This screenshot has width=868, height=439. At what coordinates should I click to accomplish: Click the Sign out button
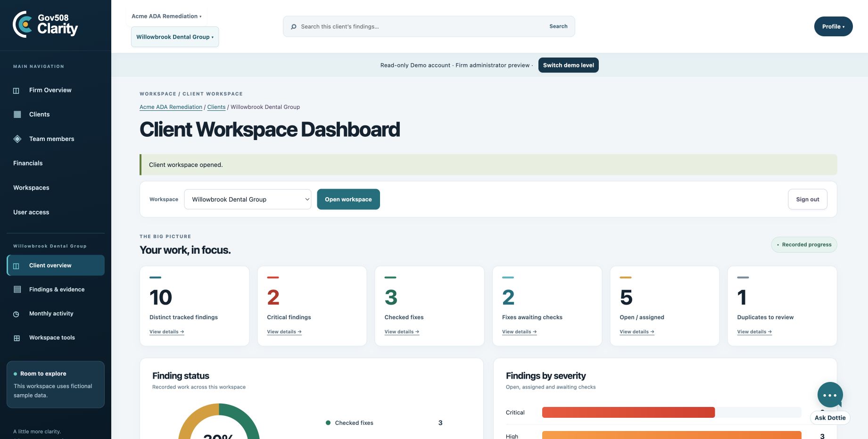pyautogui.click(x=808, y=199)
